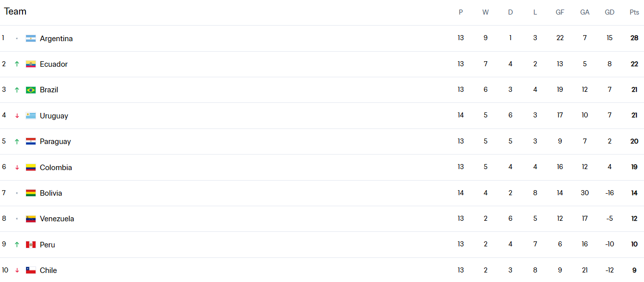Click the Peru flag icon
The image size is (644, 282).
(31, 245)
